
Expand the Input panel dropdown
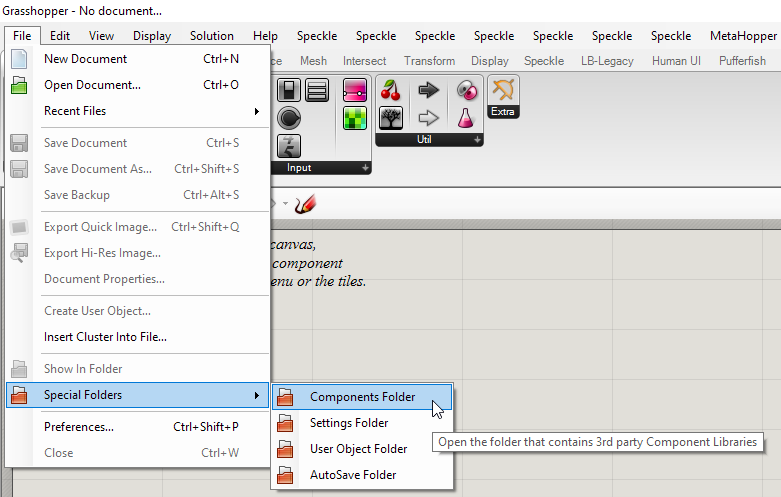click(365, 168)
